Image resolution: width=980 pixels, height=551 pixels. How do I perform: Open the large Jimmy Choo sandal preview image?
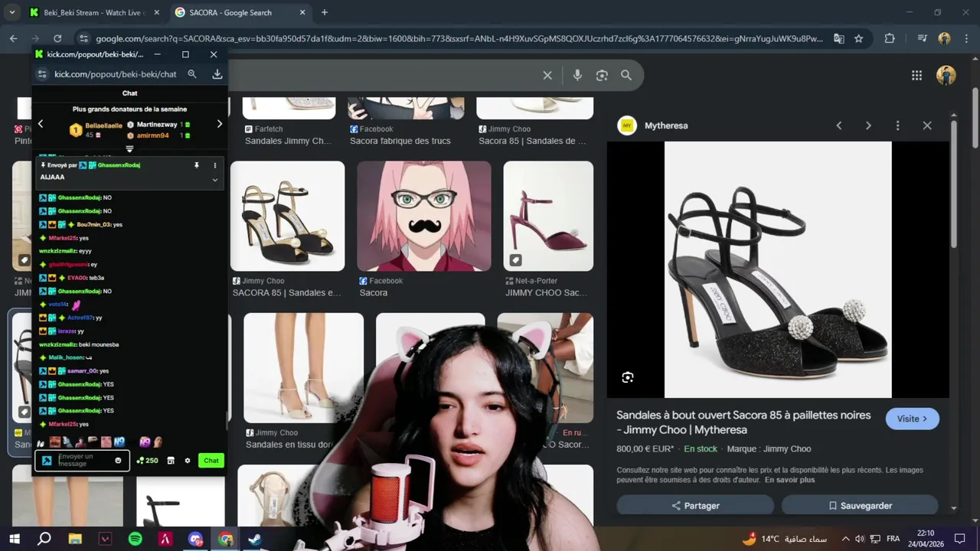(x=778, y=269)
